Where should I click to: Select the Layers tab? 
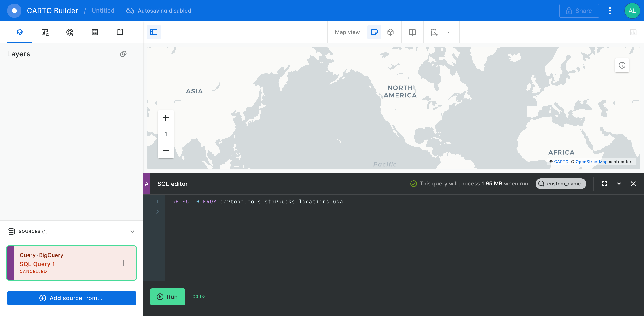(x=19, y=32)
